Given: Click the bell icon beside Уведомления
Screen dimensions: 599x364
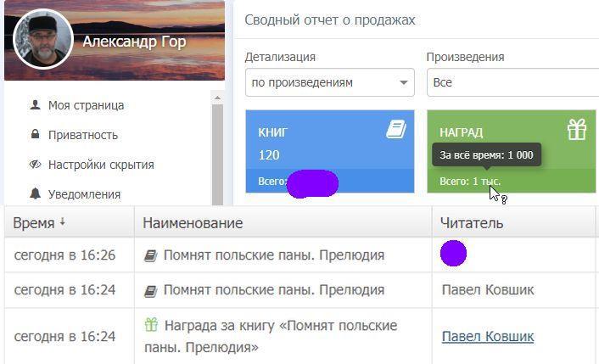Looking at the screenshot, I should click(x=35, y=193).
